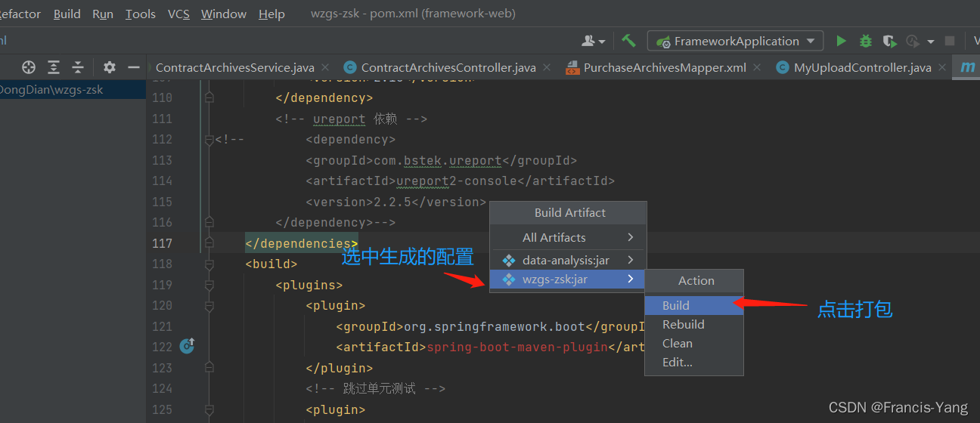Open the VCS menu
This screenshot has width=980, height=423.
pos(178,14)
